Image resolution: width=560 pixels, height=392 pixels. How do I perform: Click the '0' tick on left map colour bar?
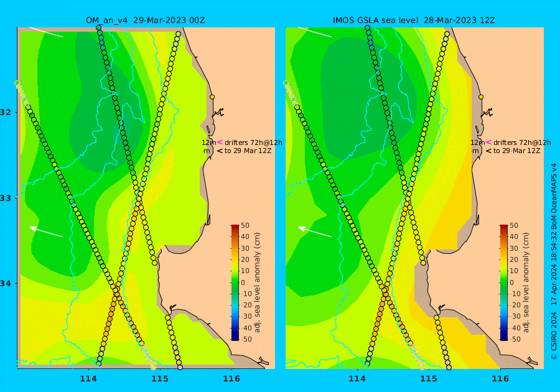coord(243,282)
